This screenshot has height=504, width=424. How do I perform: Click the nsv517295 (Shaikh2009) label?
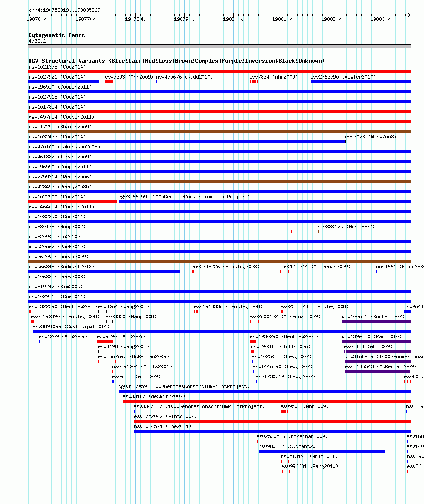[x=60, y=127]
